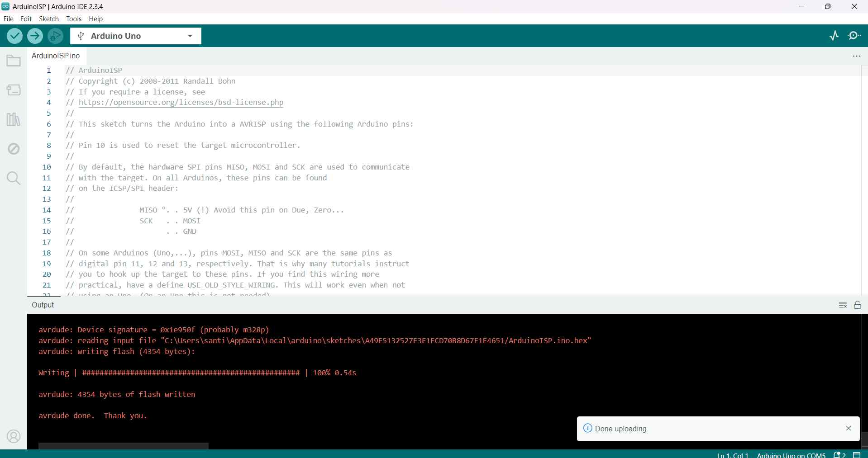Screen dimensions: 868x458
Task: Toggle the bottom panel from status bar
Action: (x=857, y=455)
